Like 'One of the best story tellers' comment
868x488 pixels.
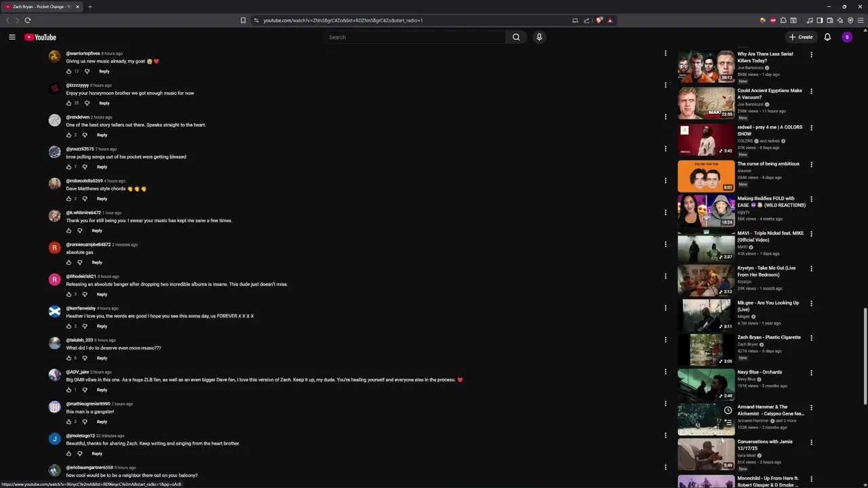click(68, 135)
